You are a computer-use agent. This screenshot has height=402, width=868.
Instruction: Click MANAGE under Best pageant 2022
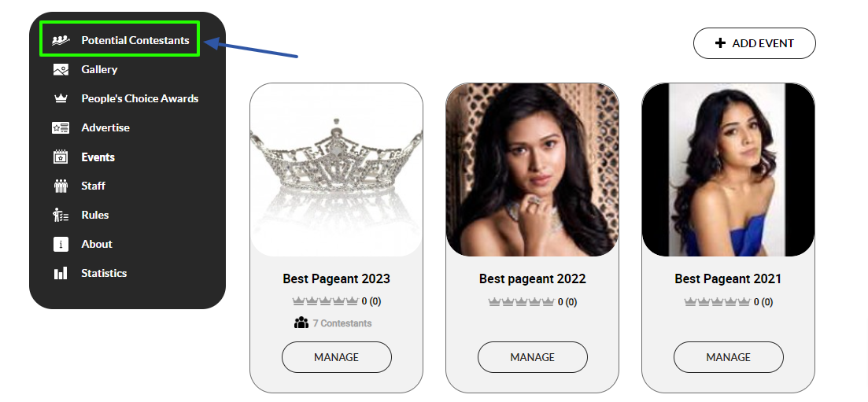point(533,357)
